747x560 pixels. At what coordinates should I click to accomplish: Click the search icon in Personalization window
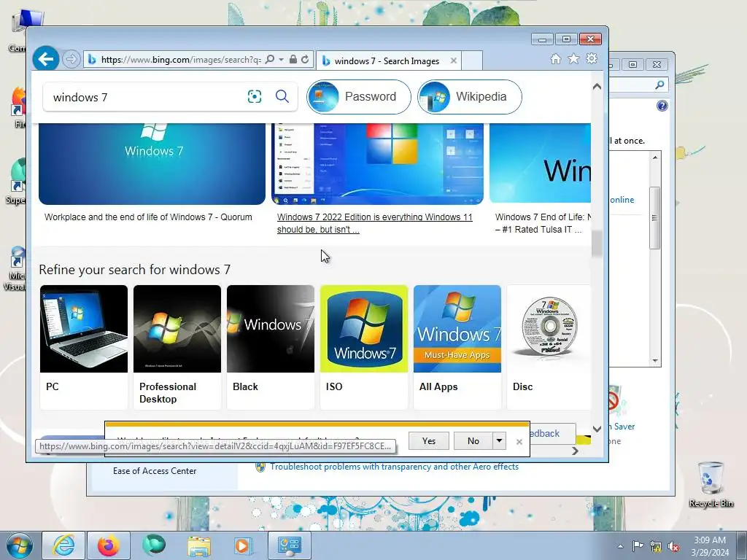(x=659, y=85)
